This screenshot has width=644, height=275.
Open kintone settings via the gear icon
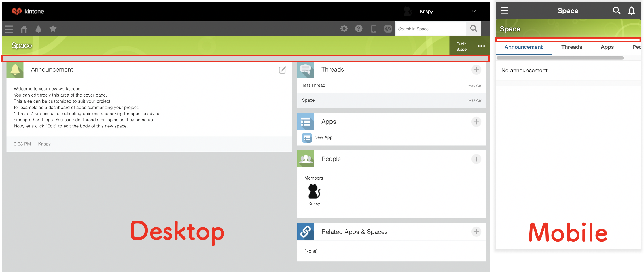click(x=344, y=29)
